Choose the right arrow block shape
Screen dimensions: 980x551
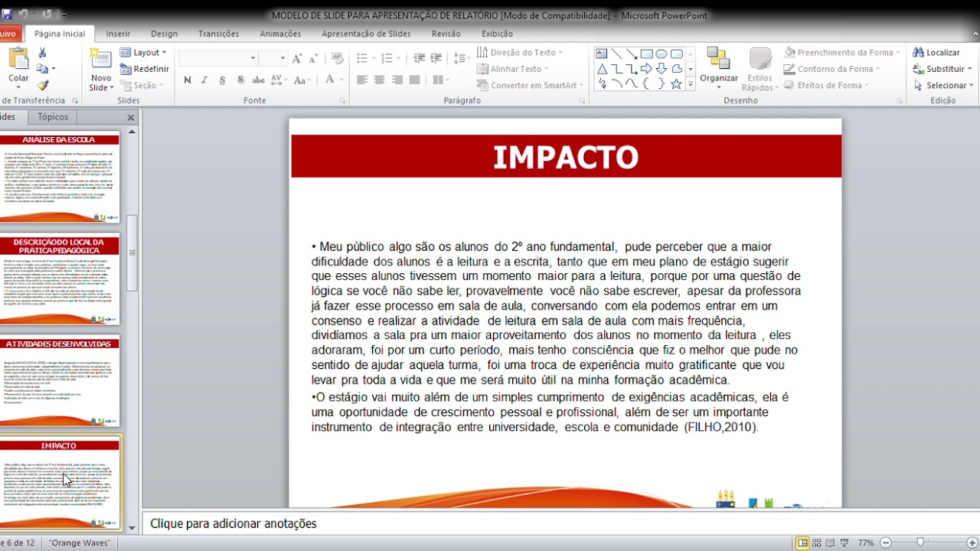tap(646, 69)
